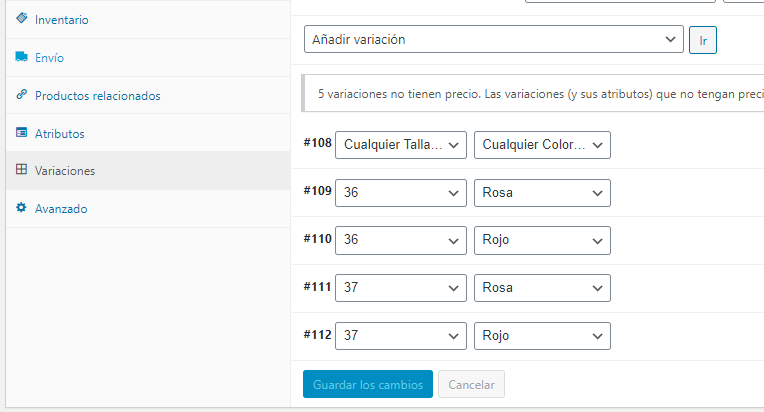Click the Cancelar button

point(473,385)
